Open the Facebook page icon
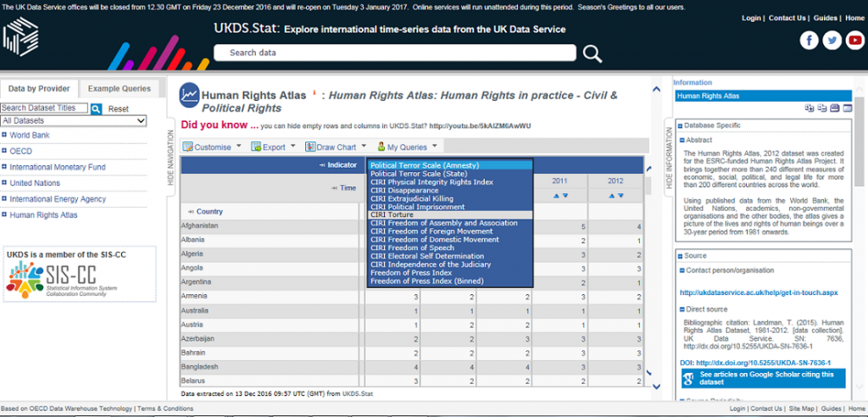The image size is (868, 417). coord(809,41)
